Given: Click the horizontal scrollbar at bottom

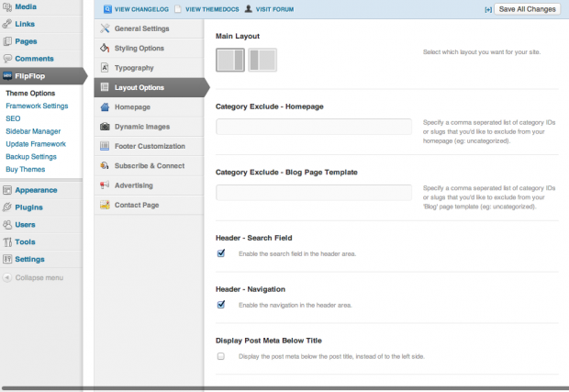Looking at the screenshot, I should (284, 388).
